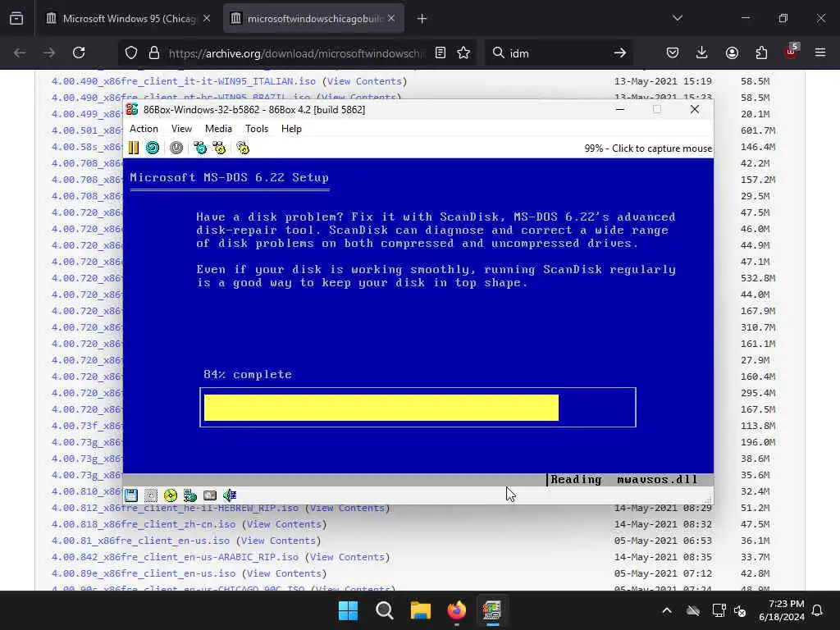Open the taskbar clock showing 7:23 PM
The height and width of the screenshot is (630, 840).
coord(782,610)
